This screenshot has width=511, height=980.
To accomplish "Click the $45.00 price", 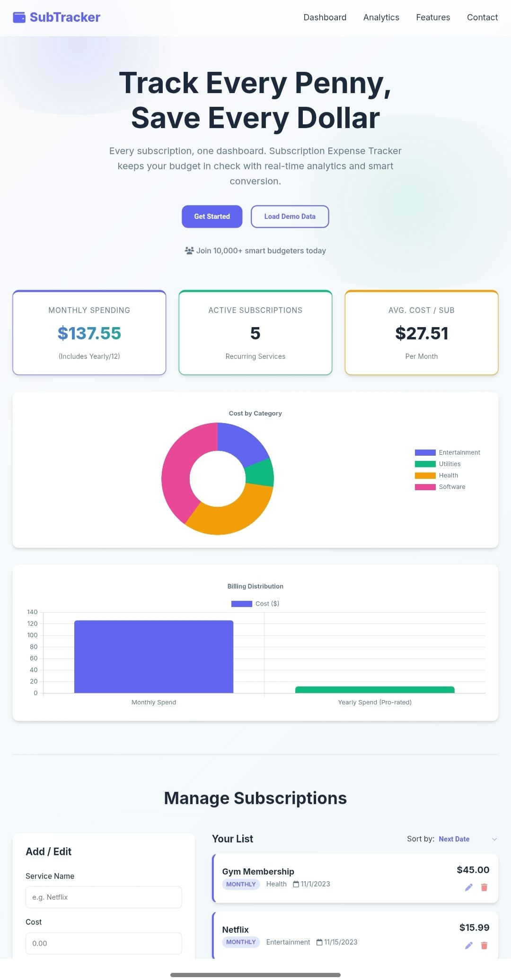I will (x=473, y=870).
